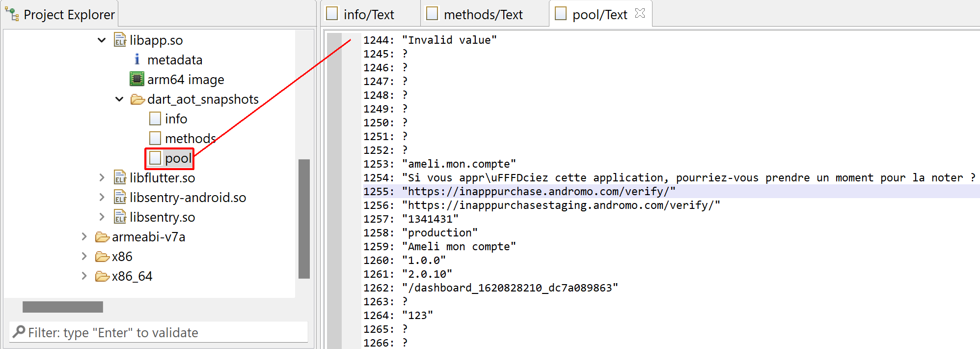Select the Project Explorer tab
The width and height of the screenshot is (980, 349).
tap(60, 14)
